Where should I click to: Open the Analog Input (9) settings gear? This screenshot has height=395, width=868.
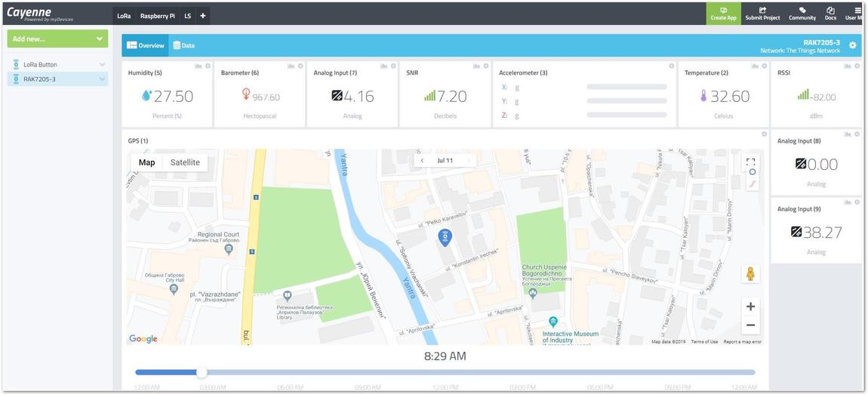point(857,202)
